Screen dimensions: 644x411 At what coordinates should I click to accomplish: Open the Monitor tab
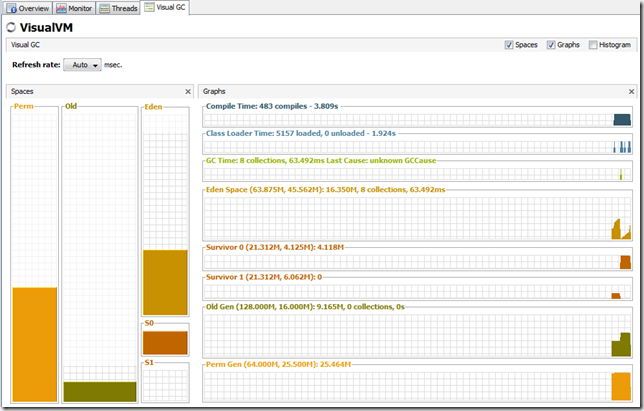(x=74, y=8)
